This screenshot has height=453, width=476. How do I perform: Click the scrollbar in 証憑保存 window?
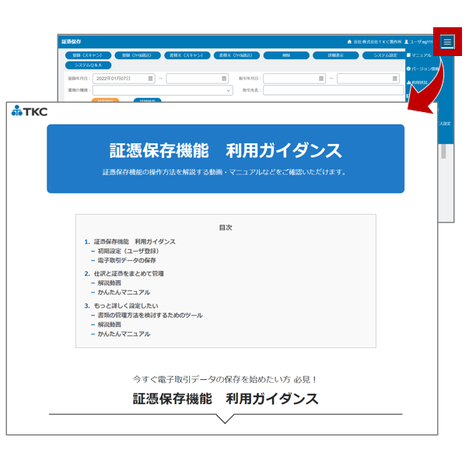pos(443,151)
